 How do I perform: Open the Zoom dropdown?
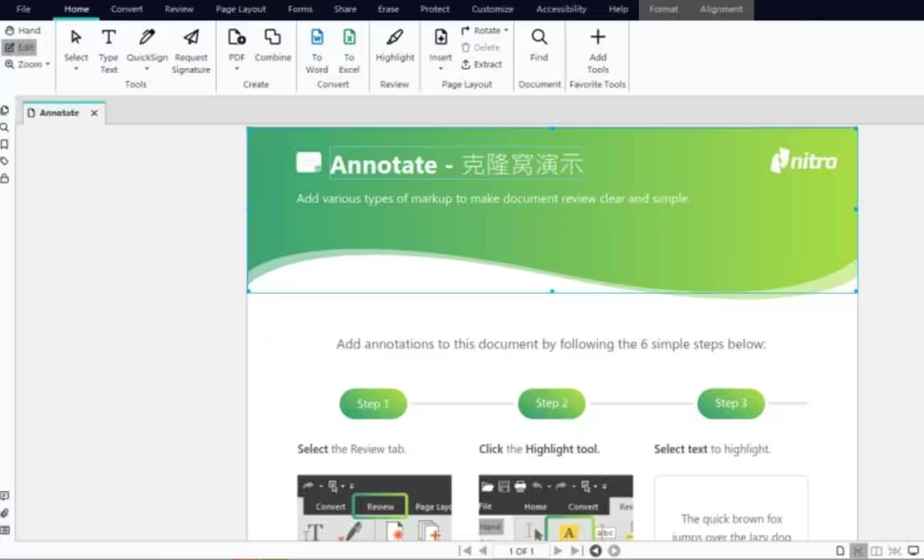click(x=27, y=64)
